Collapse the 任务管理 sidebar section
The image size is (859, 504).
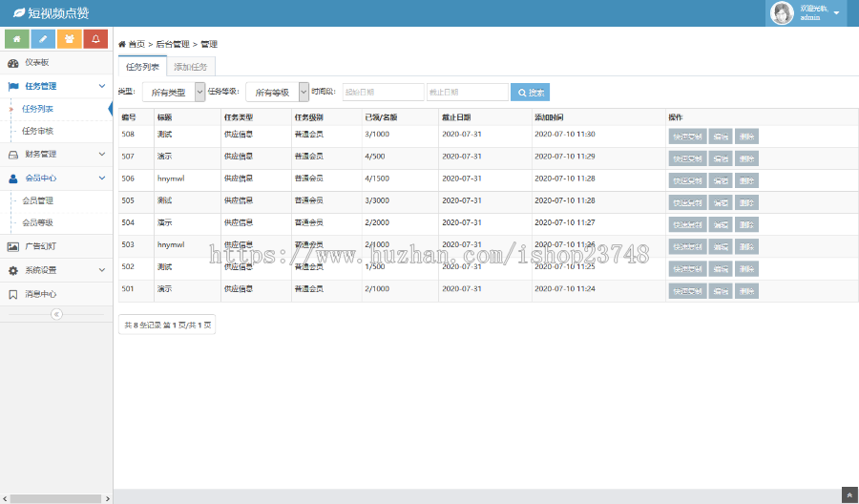click(55, 86)
